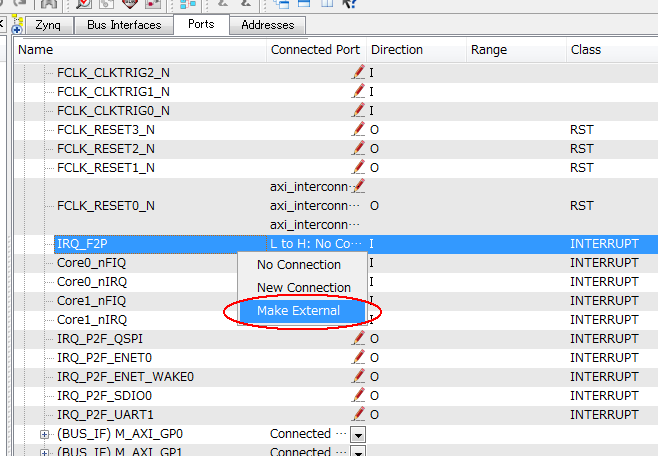Open the Addresses tab

(x=268, y=25)
